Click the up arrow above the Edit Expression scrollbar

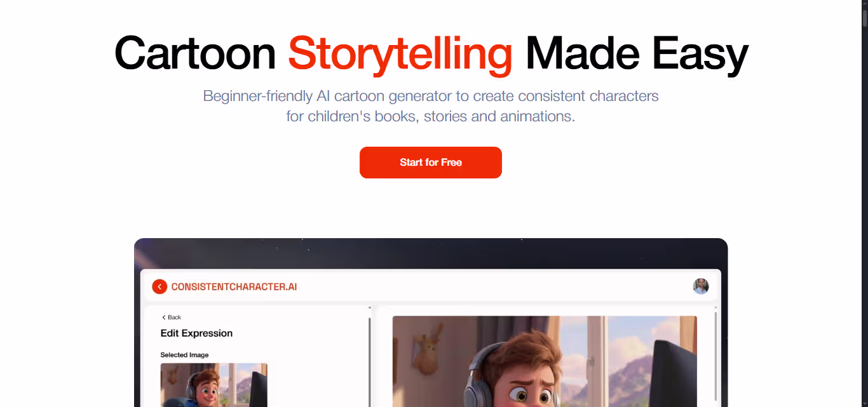370,308
